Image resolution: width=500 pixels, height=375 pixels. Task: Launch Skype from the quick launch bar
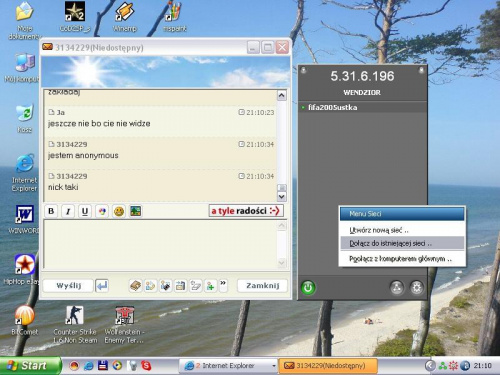pyautogui.click(x=146, y=366)
